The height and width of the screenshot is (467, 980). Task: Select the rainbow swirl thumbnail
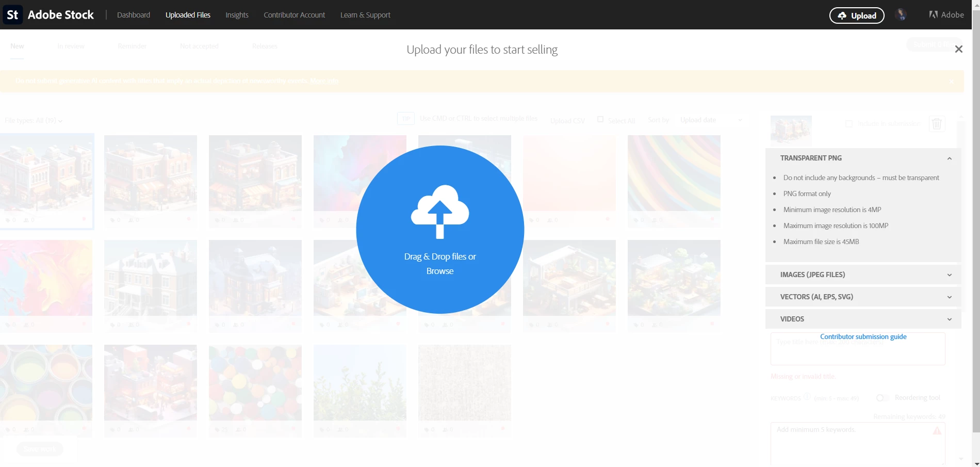point(674,173)
